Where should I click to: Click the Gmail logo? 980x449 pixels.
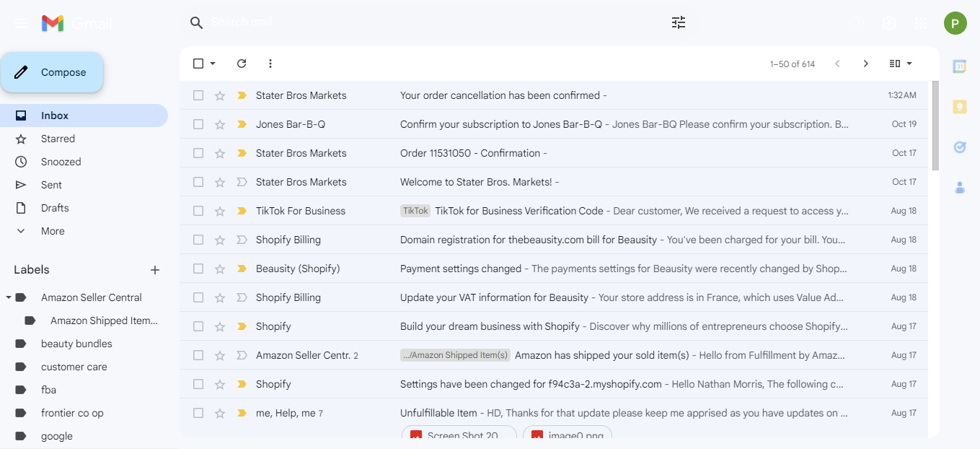click(x=77, y=23)
